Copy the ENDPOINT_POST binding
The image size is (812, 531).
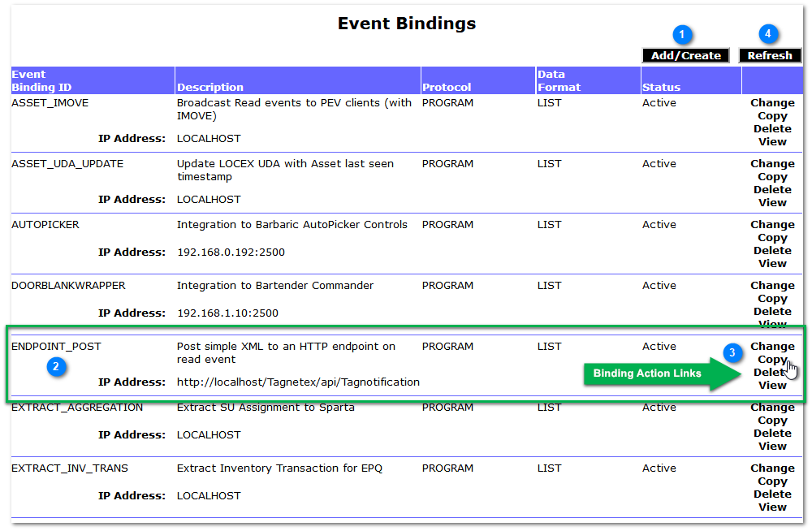point(772,360)
